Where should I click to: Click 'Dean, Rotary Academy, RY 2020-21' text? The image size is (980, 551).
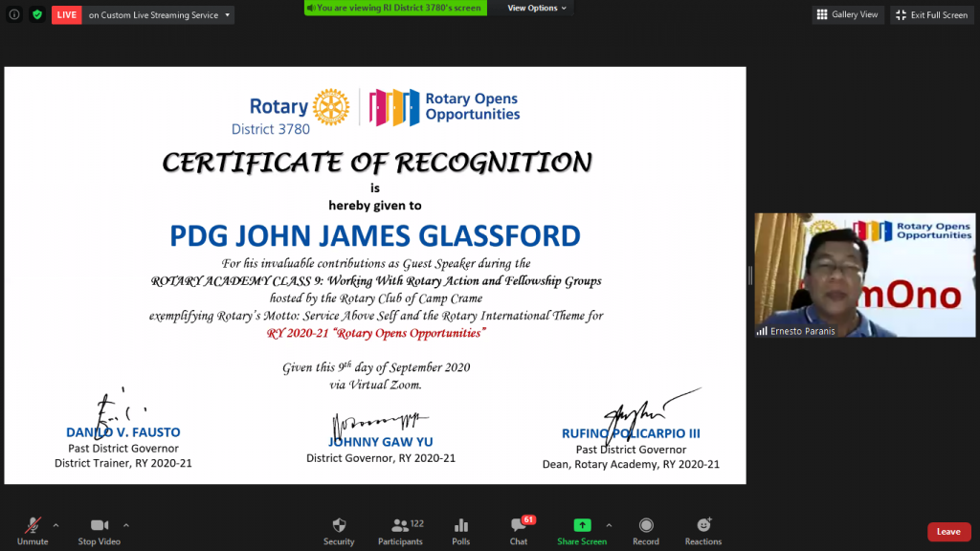pyautogui.click(x=631, y=464)
